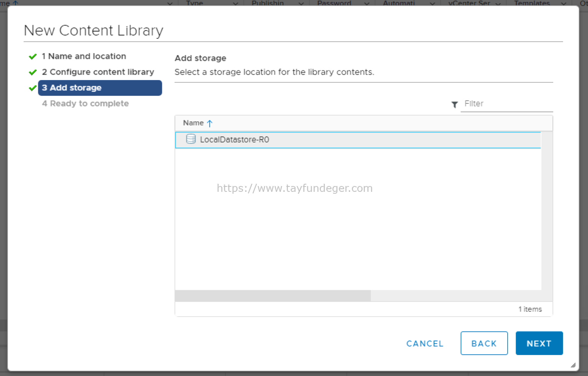Open the Type column dropdown chevron

point(235,3)
